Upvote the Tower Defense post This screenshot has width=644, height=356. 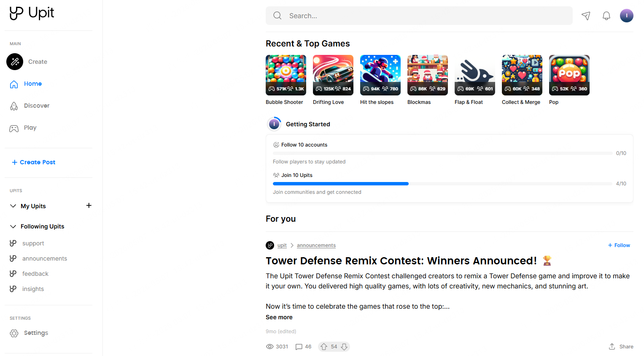pyautogui.click(x=324, y=347)
